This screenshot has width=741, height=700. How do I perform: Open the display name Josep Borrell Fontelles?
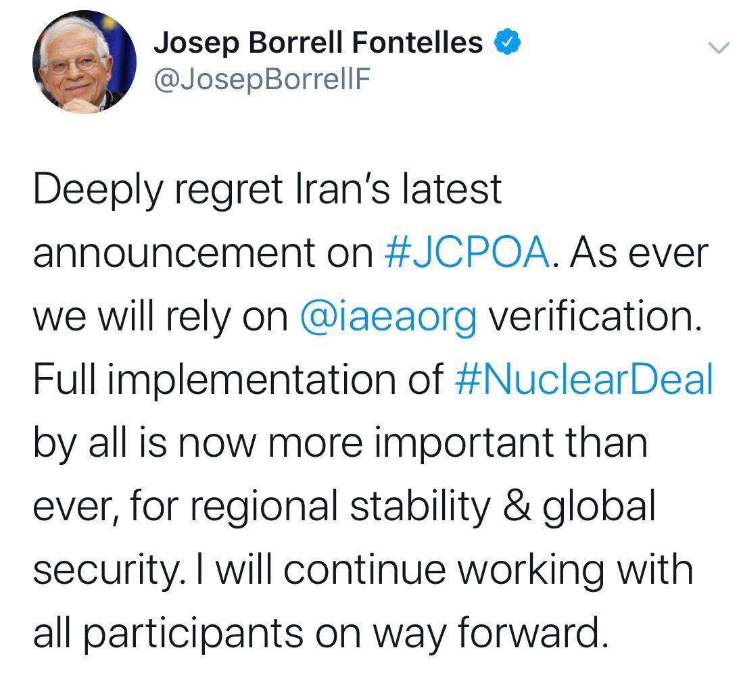point(318,43)
